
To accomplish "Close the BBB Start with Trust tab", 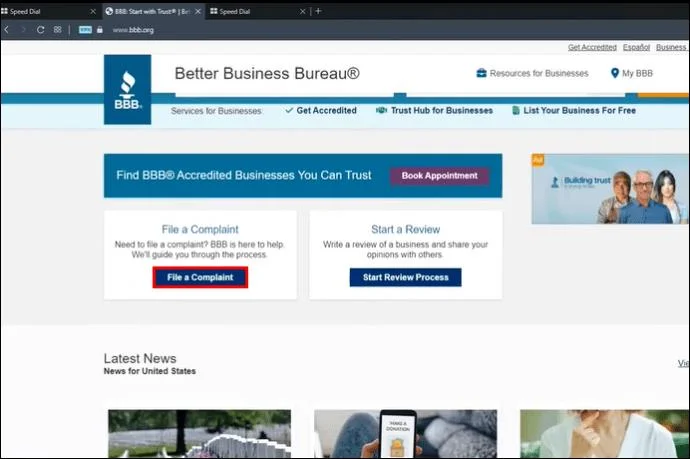I will tap(198, 11).
